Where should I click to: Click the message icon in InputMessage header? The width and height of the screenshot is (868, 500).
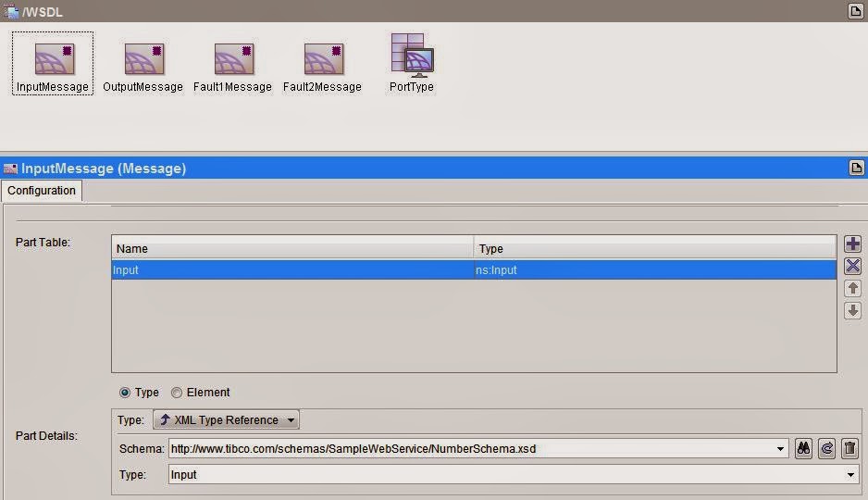pos(10,169)
